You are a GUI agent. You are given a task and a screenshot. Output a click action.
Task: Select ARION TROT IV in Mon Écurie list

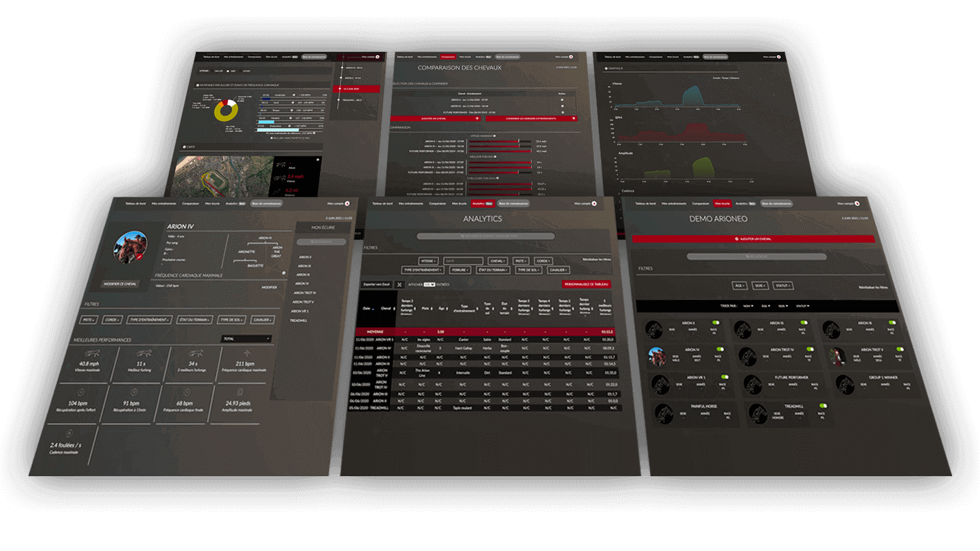(x=306, y=293)
